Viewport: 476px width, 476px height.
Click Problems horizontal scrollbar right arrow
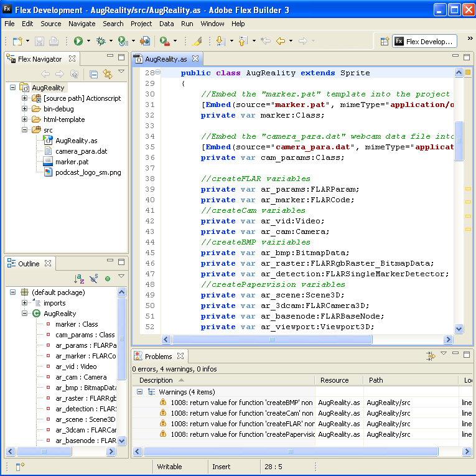[x=467, y=452]
